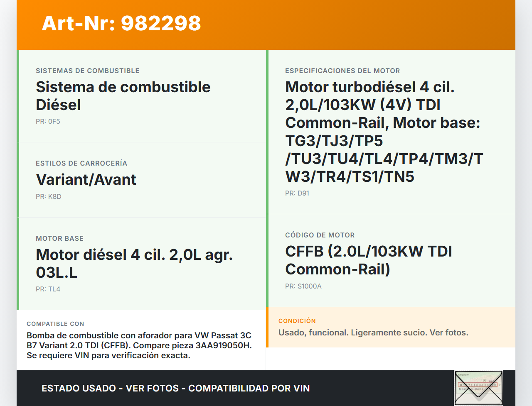Click the CFFB engine code heading

click(x=368, y=260)
